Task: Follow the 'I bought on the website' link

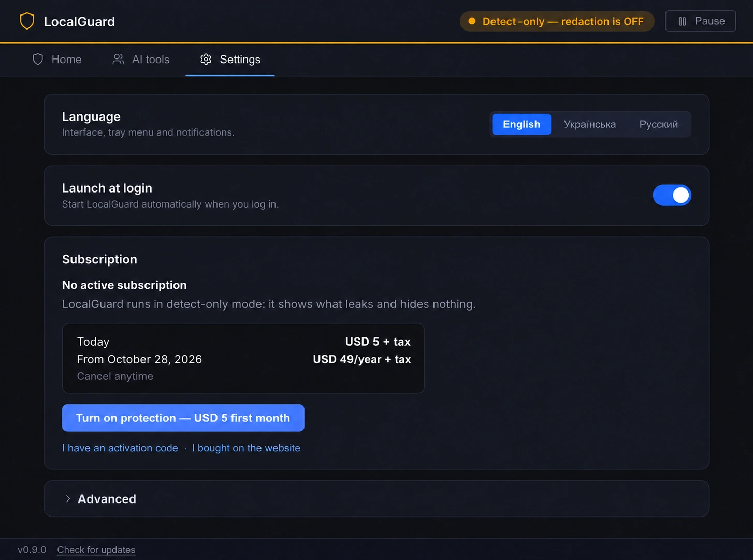Action: point(246,448)
